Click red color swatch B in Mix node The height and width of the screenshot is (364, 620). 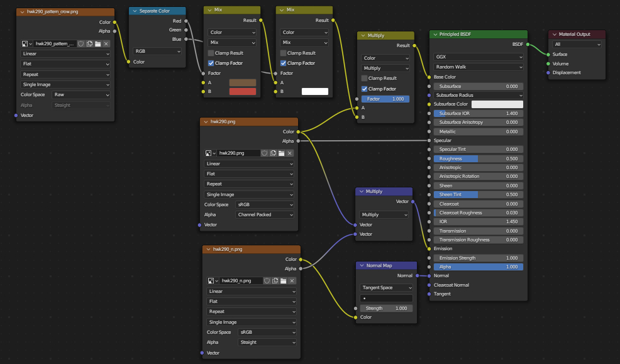(x=243, y=92)
